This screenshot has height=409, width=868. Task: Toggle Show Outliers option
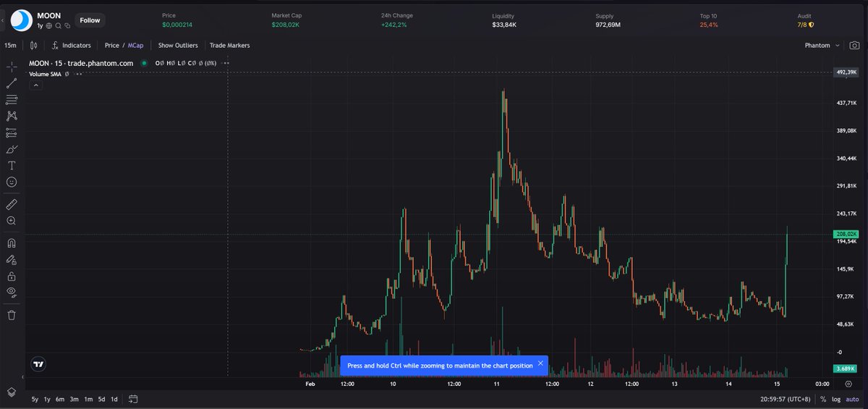(x=178, y=45)
